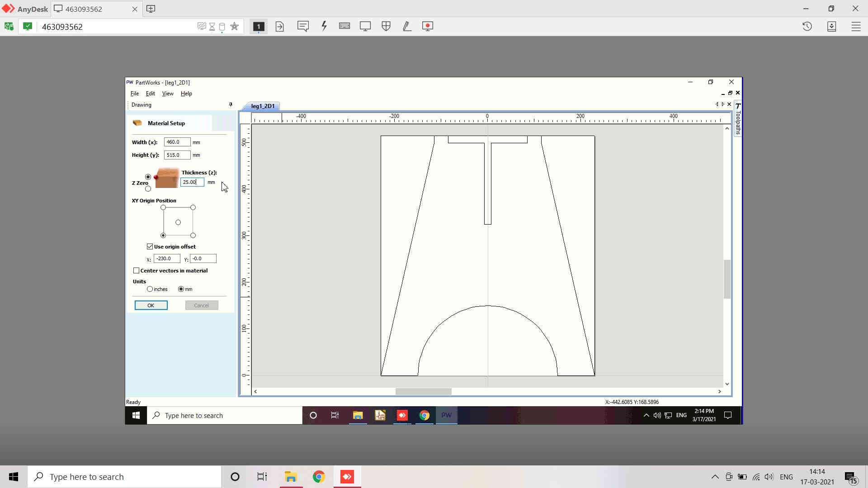Open AnyDesk main hamburger menu

click(x=856, y=27)
